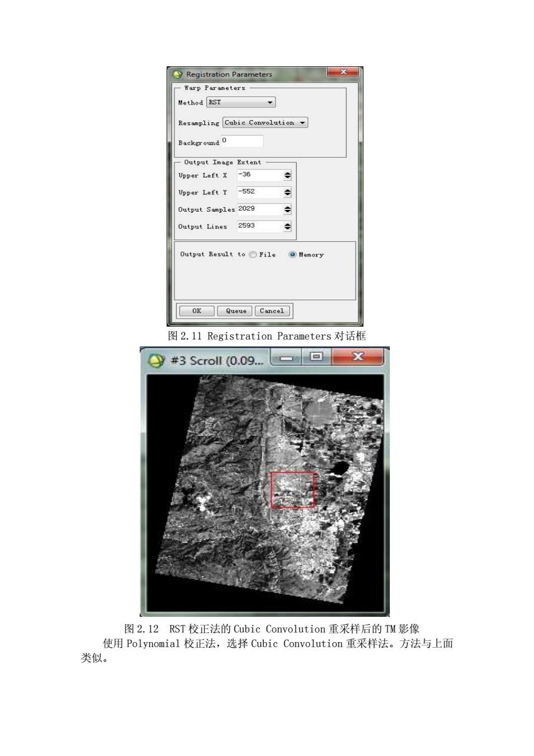Select the File output radio button
Screen dimensions: 534x756
tap(253, 255)
